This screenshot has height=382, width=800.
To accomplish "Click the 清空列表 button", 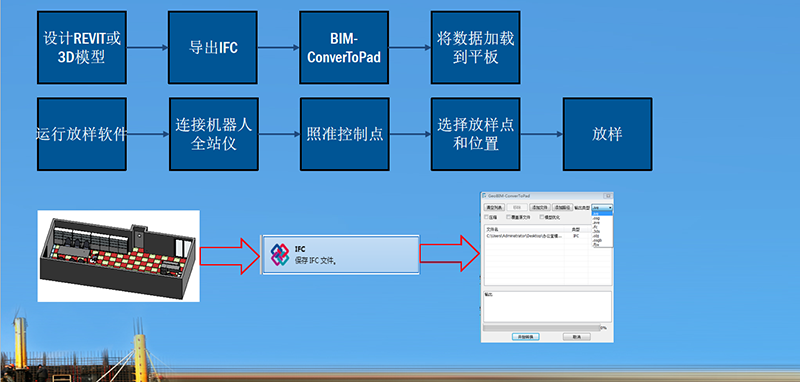I will [x=494, y=208].
